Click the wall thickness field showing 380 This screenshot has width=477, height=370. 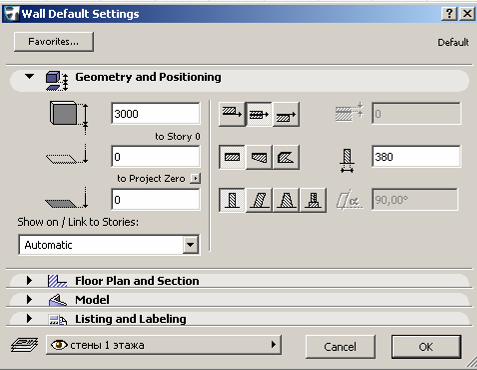(x=416, y=157)
